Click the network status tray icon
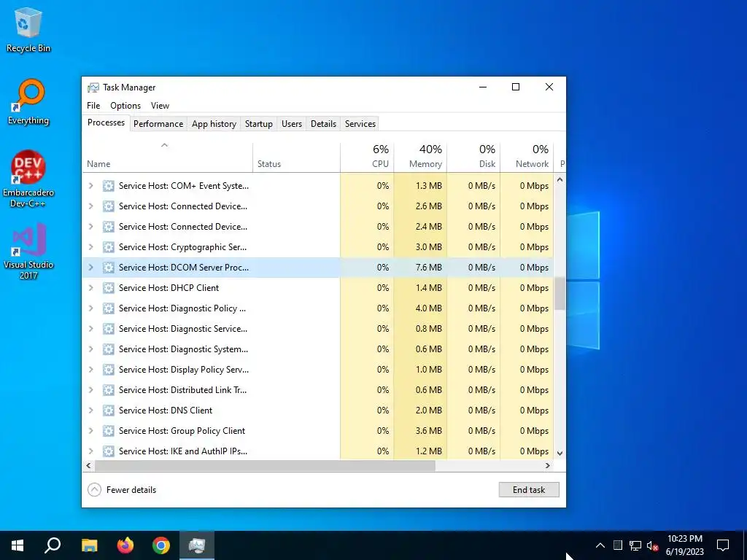747x560 pixels. click(635, 545)
